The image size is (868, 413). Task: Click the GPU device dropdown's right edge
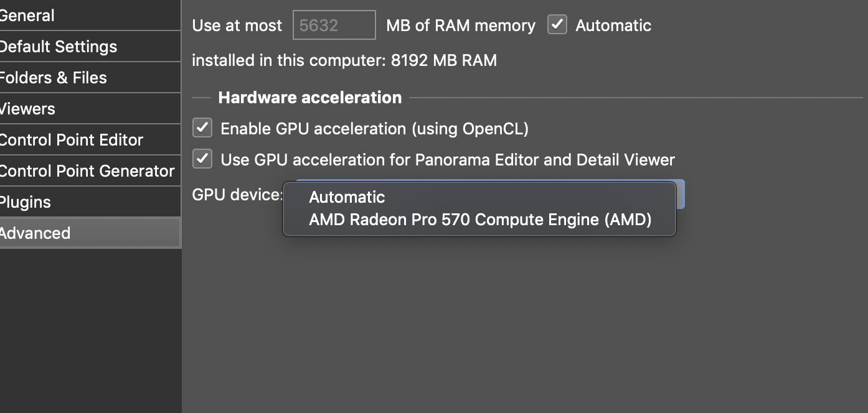(x=680, y=194)
